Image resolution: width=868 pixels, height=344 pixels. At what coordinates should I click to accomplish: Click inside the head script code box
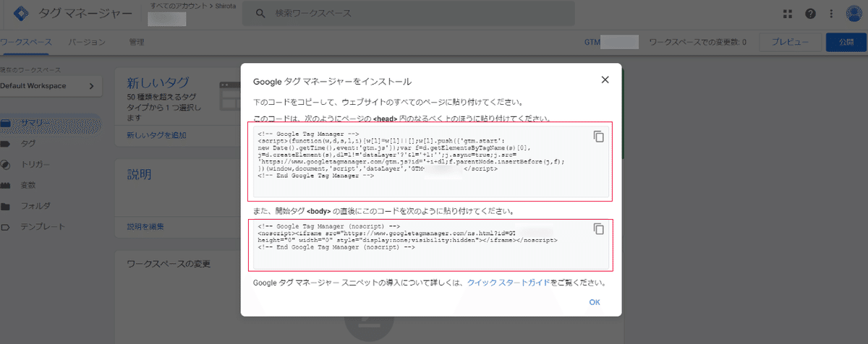[431, 161]
